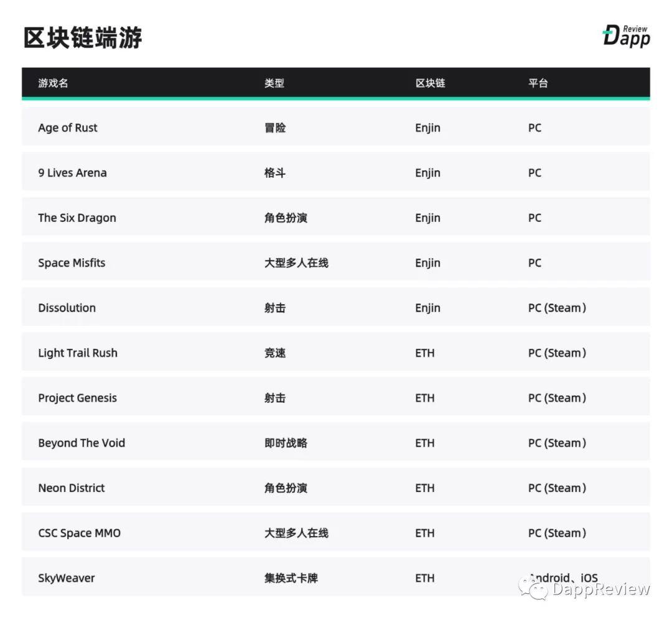Select the 区块链端游 title heading
Screen dimensions: 672x620
coord(83,38)
